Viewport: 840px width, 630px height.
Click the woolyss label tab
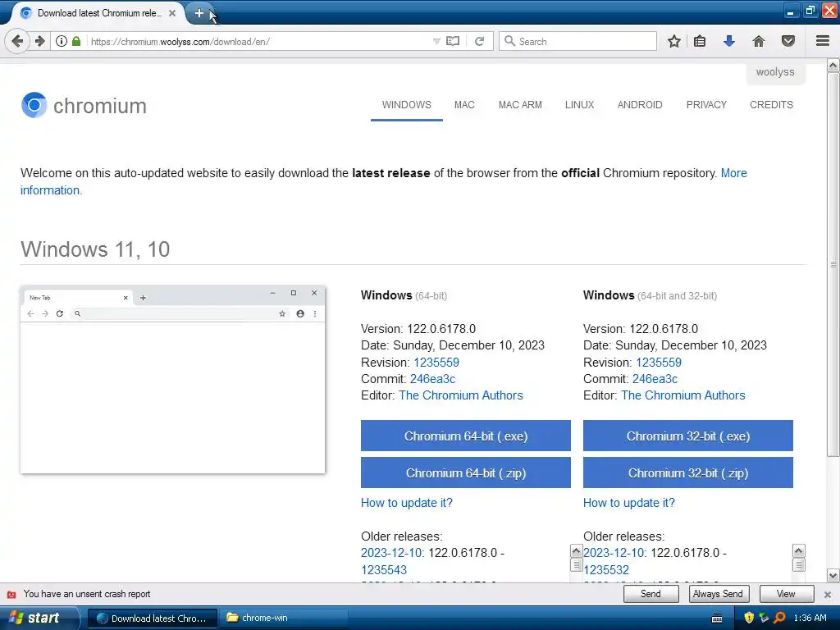(775, 72)
